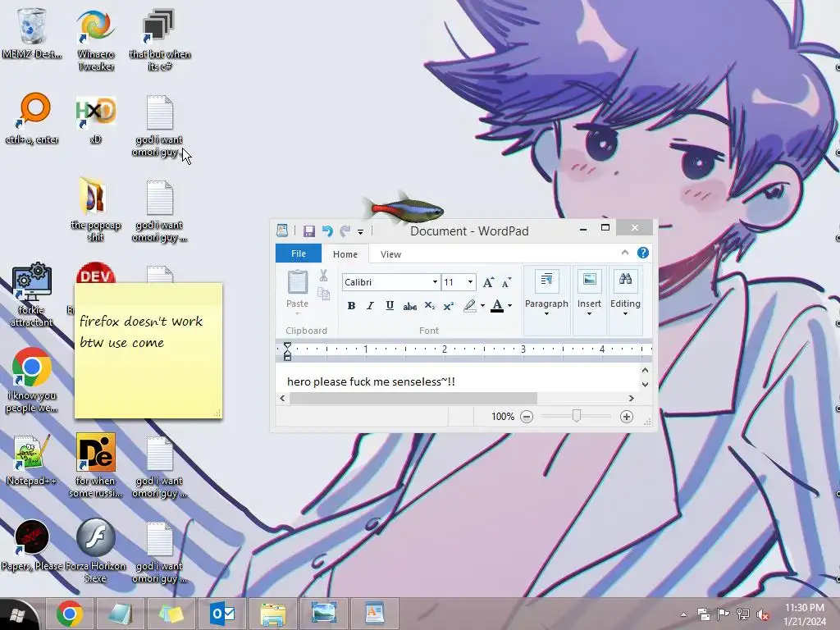Select the MEMZ-Dest... Recycle Bin desktop icon
The width and height of the screenshot is (840, 630).
pos(32,33)
